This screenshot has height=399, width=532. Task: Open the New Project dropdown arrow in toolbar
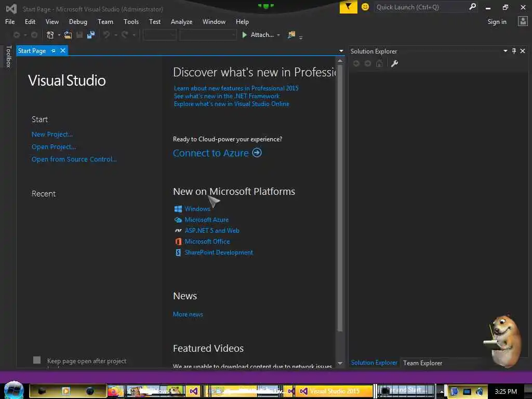pyautogui.click(x=59, y=35)
